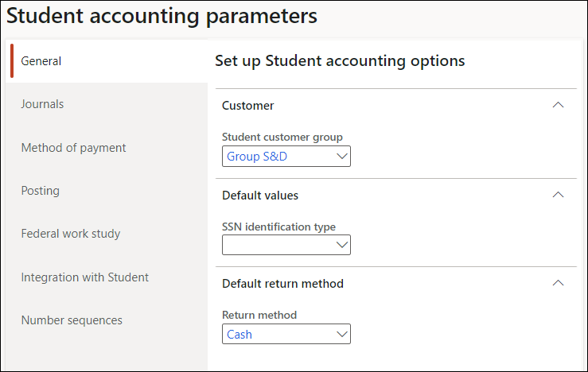
Task: Click the Default return method header label
Action: pos(282,283)
